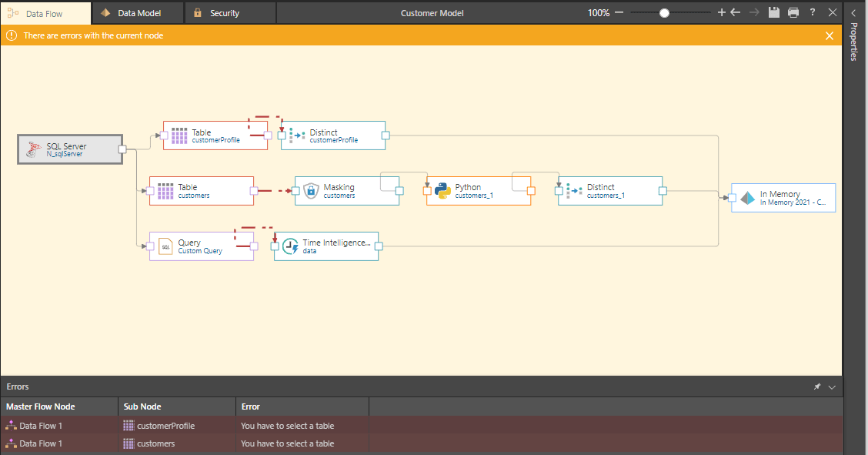This screenshot has height=455, width=868.
Task: Open the Security tab
Action: [x=230, y=13]
